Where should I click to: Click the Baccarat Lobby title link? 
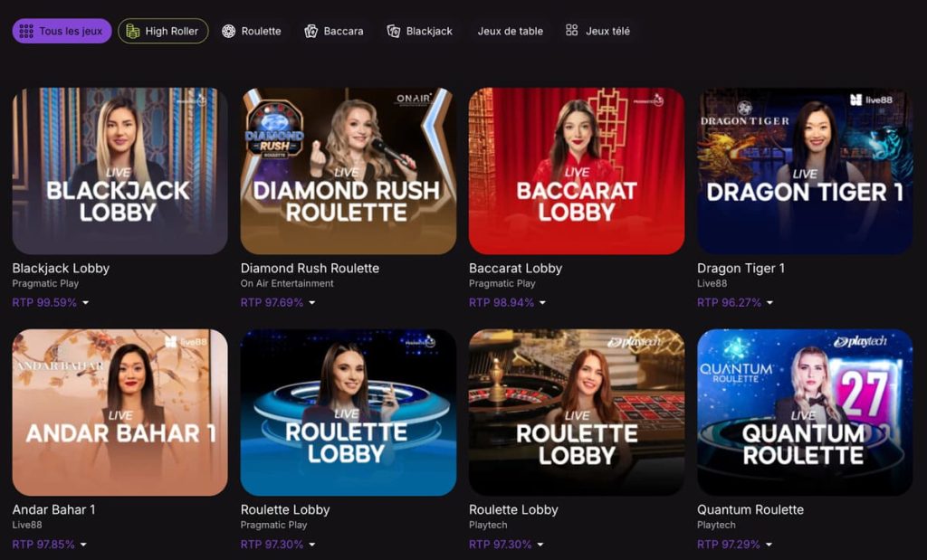515,268
